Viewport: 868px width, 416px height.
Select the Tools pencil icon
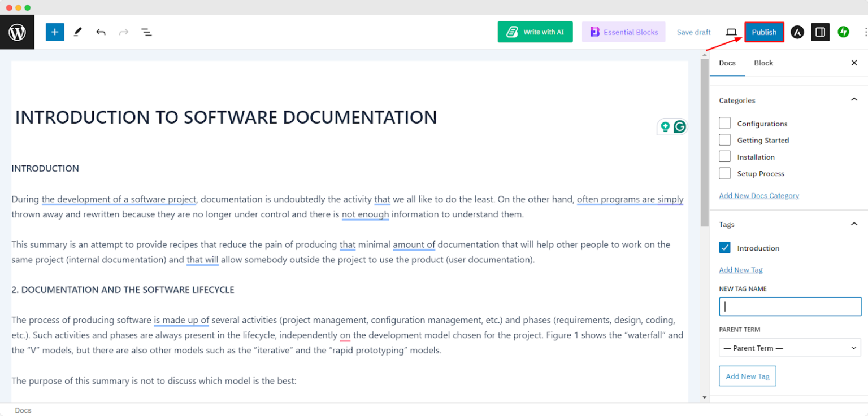[78, 32]
